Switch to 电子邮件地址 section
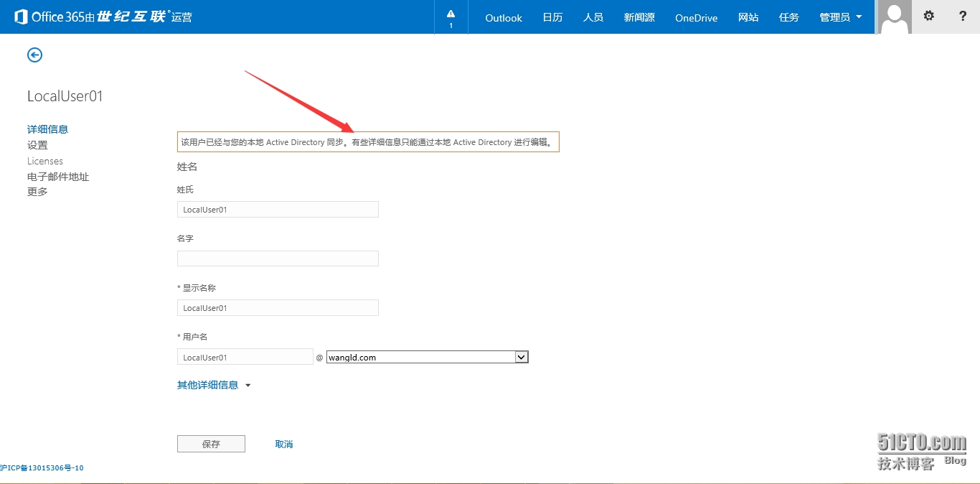Screen dimensions: 980x484 tap(58, 177)
